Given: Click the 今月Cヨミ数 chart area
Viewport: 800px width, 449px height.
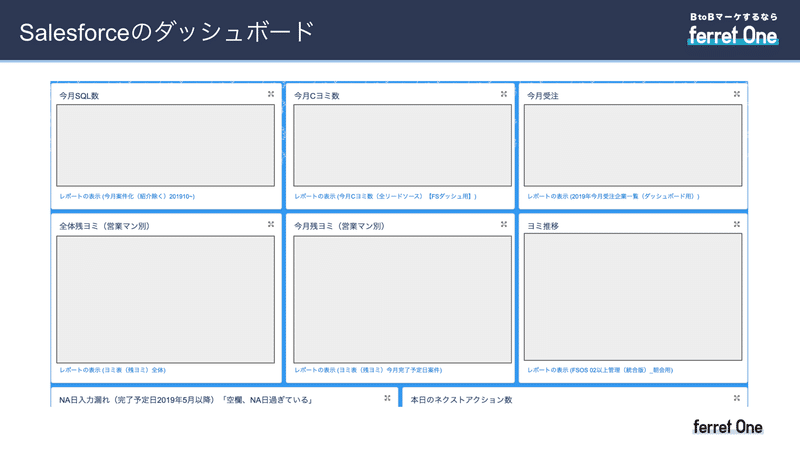Looking at the screenshot, I should tap(403, 145).
